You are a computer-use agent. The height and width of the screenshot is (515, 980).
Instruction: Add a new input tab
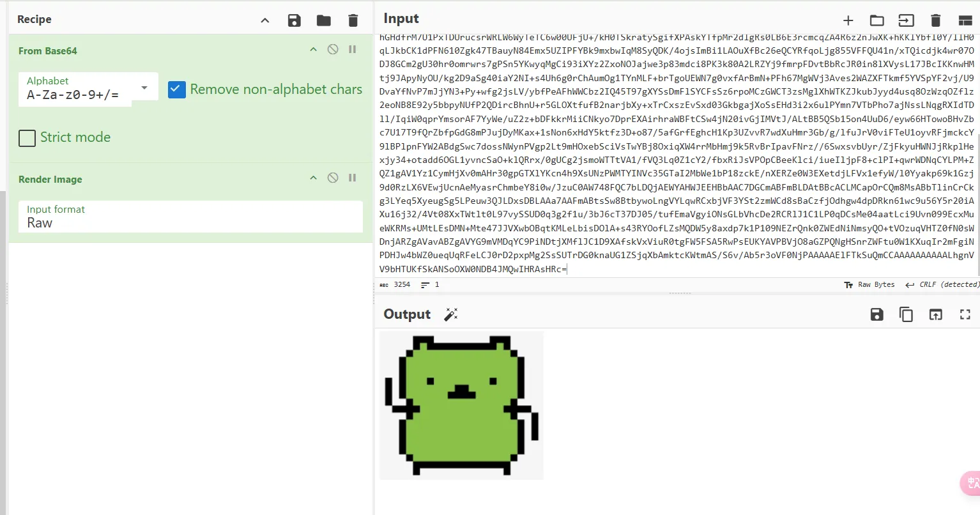coord(848,20)
